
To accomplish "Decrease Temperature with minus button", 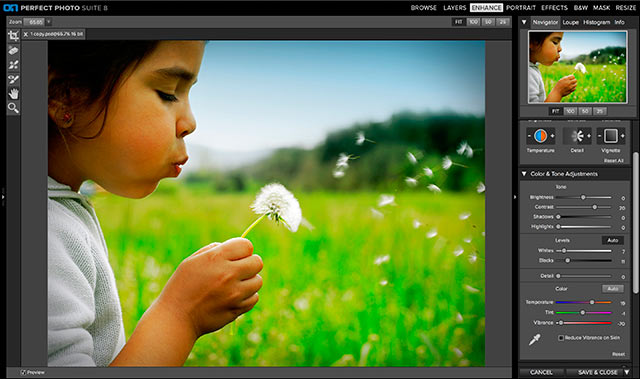I will click(529, 136).
